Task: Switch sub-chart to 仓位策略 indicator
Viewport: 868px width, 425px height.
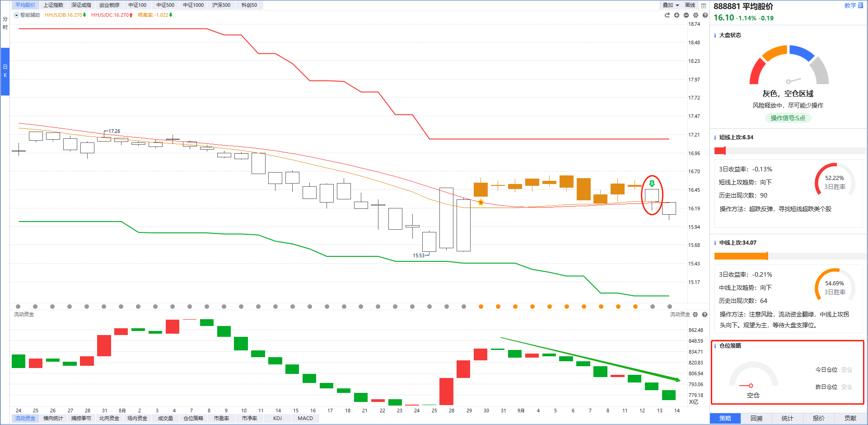Action: coord(193,418)
